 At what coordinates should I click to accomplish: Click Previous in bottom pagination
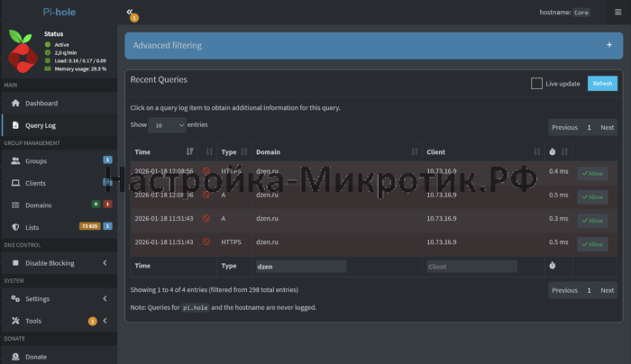564,290
